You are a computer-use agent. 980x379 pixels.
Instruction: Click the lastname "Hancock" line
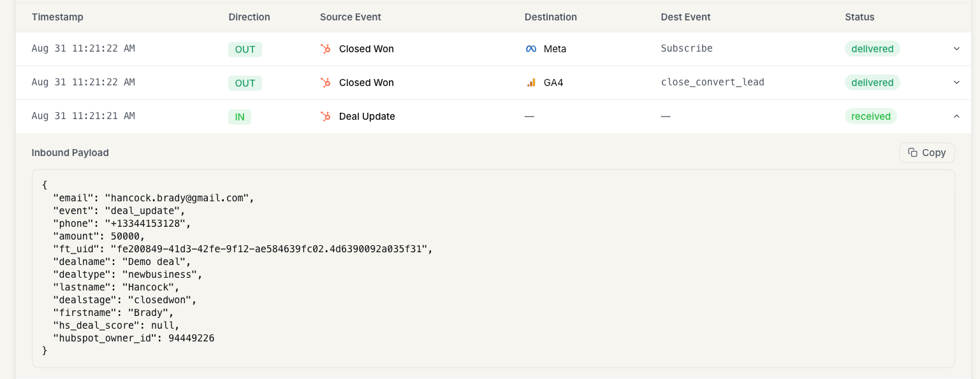117,287
